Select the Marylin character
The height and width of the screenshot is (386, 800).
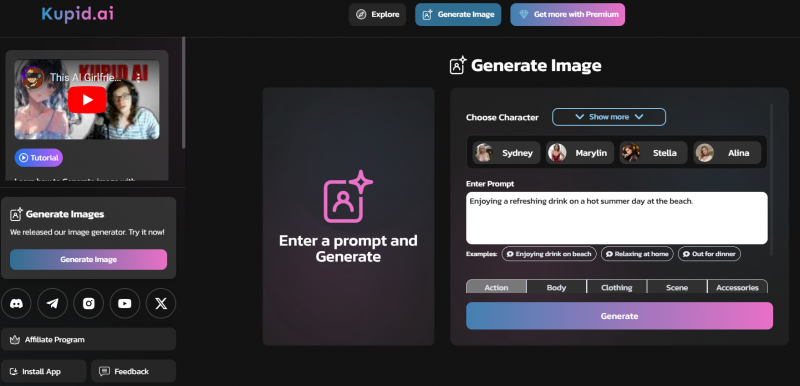click(x=580, y=152)
